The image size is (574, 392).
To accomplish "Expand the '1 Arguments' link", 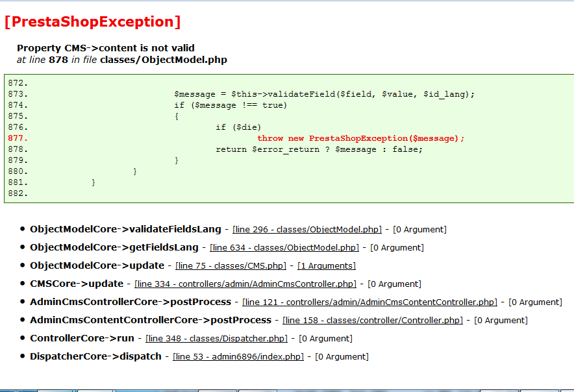I will (x=327, y=265).
